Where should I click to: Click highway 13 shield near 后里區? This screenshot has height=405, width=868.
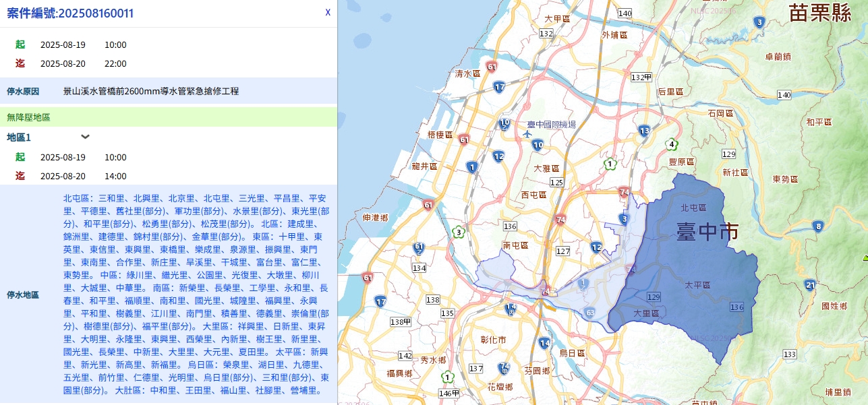point(644,131)
